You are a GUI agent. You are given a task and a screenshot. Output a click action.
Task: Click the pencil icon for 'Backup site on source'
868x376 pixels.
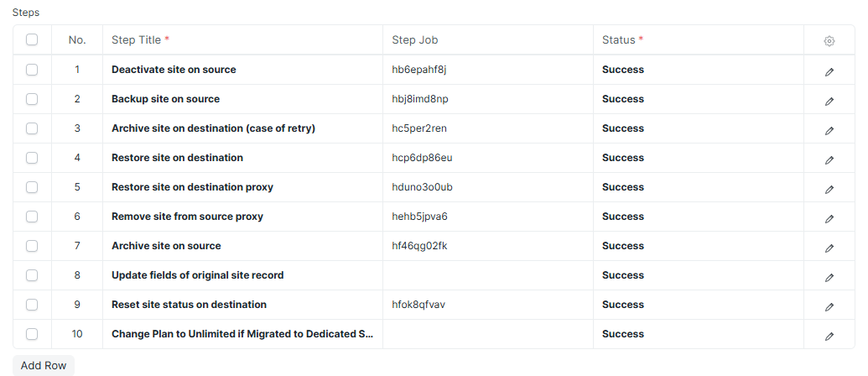tap(829, 102)
